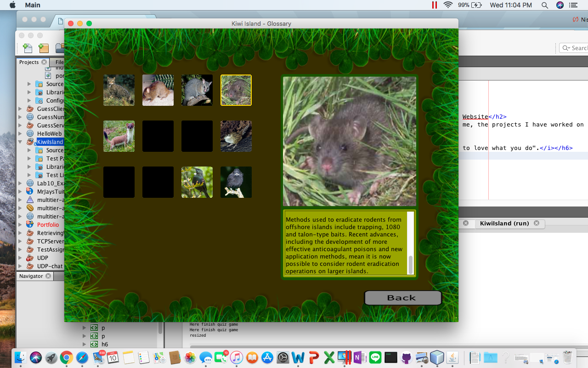Screen dimensions: 588x368
Task: Open iTunes from the Dock
Action: tap(237, 357)
